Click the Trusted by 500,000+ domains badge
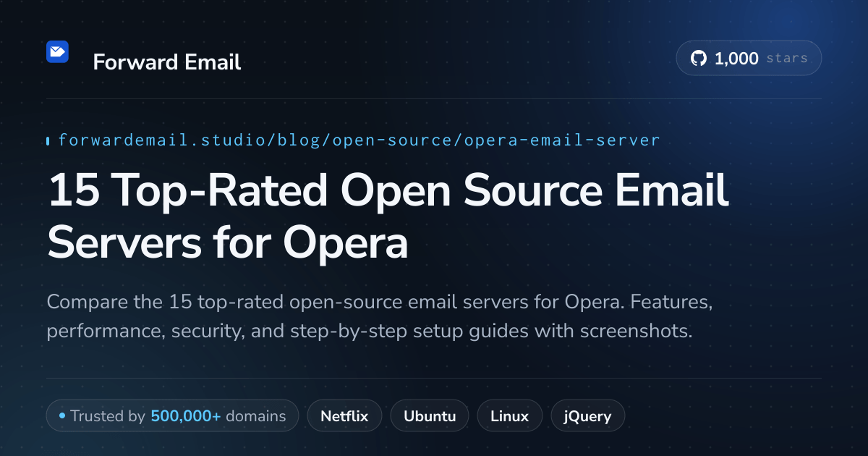This screenshot has height=456, width=868. (x=172, y=416)
